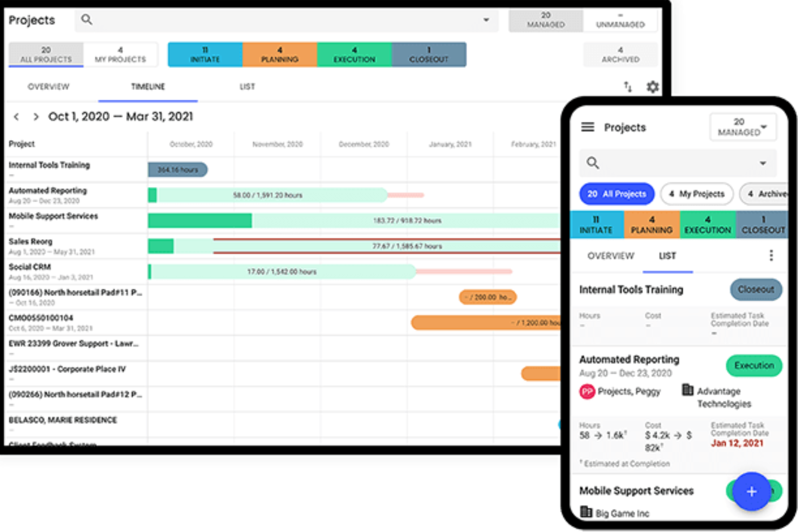
Task: Click the 17.00 / 1,542.00 hours bar
Action: coord(281,272)
